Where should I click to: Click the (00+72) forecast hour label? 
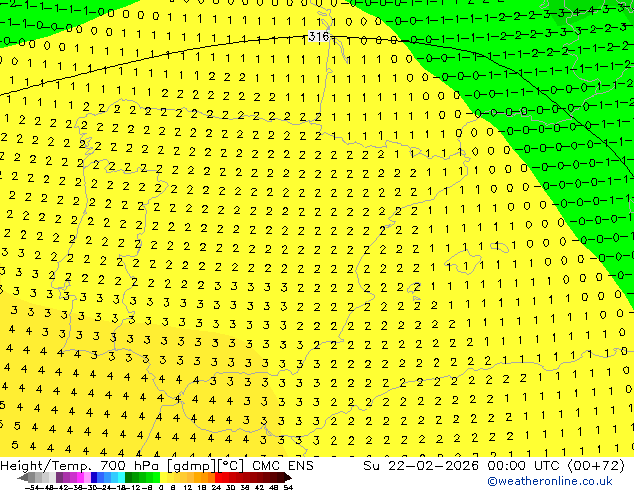596,466
